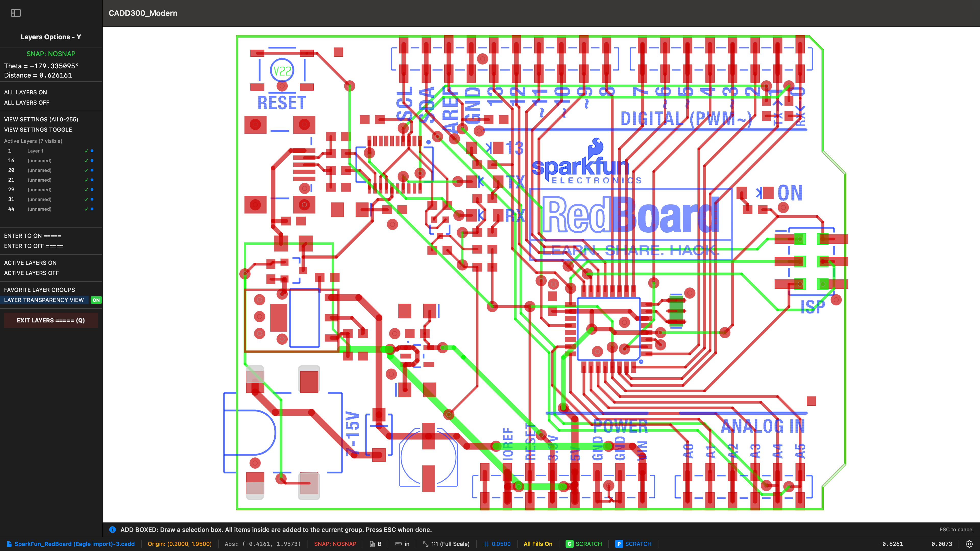Switch LAYER TRANSPARENCY VIEW ON toggle
The height and width of the screenshot is (551, 980).
96,300
